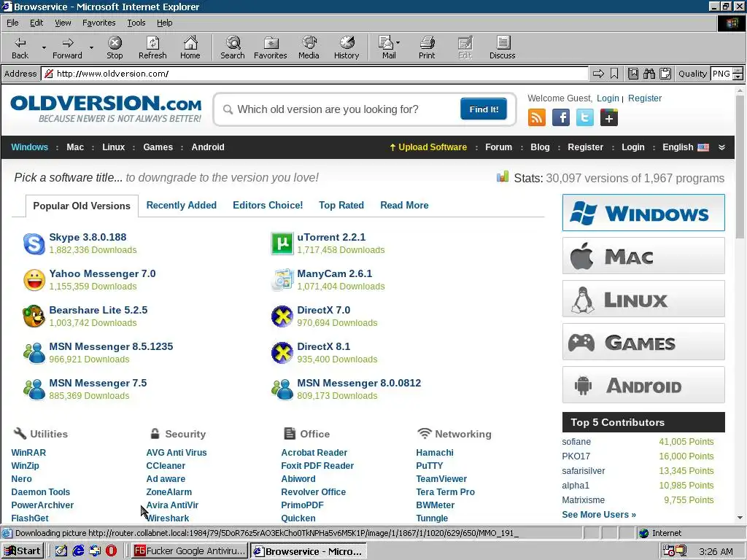Switch to Top Rated tab
This screenshot has width=747, height=560.
pos(341,205)
